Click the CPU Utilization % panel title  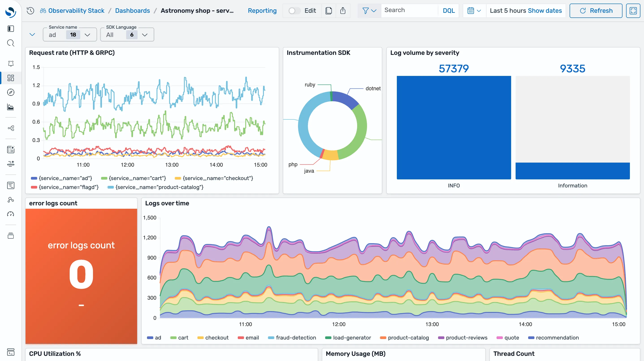pyautogui.click(x=55, y=354)
